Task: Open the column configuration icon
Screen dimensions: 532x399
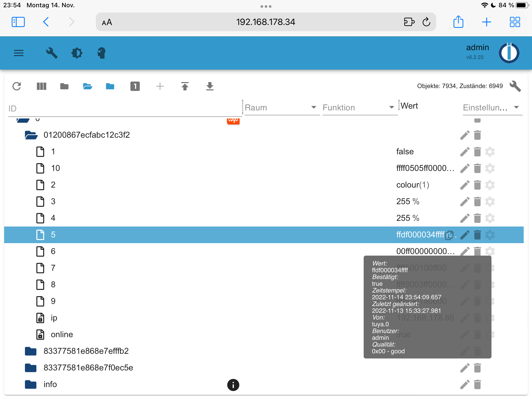Action: 42,86
